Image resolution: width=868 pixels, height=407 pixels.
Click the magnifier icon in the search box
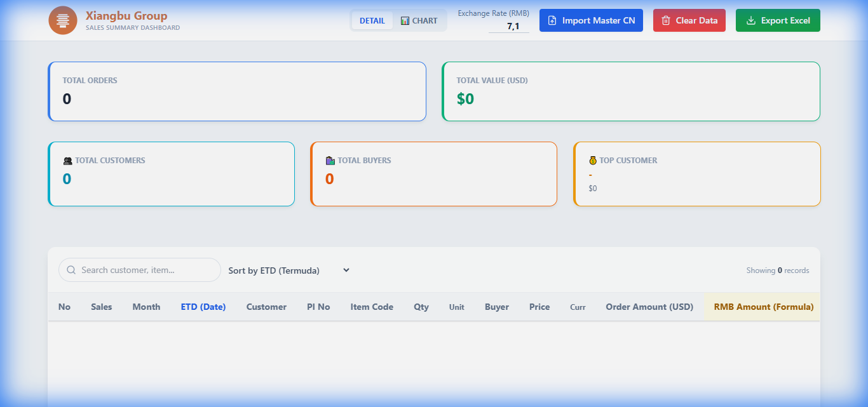tap(71, 270)
